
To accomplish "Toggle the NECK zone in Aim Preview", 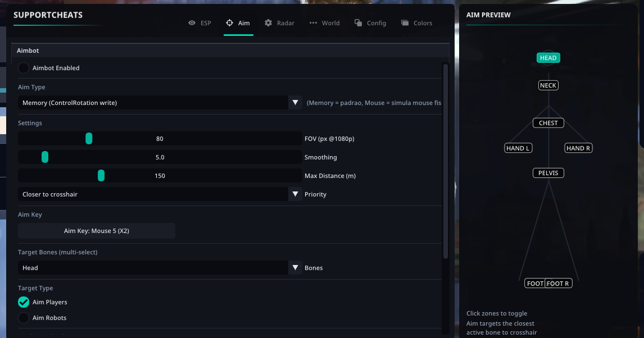I will coord(548,85).
